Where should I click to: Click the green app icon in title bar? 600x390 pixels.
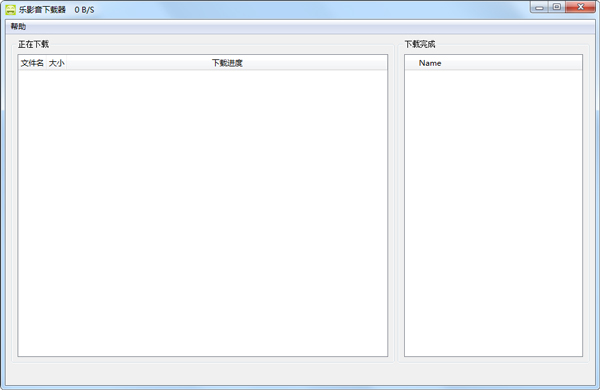11,10
